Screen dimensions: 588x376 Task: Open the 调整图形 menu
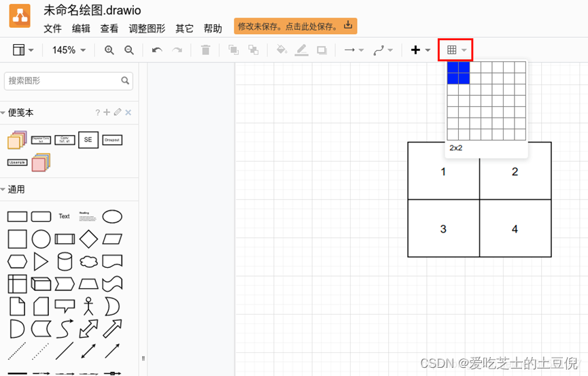pyautogui.click(x=147, y=29)
